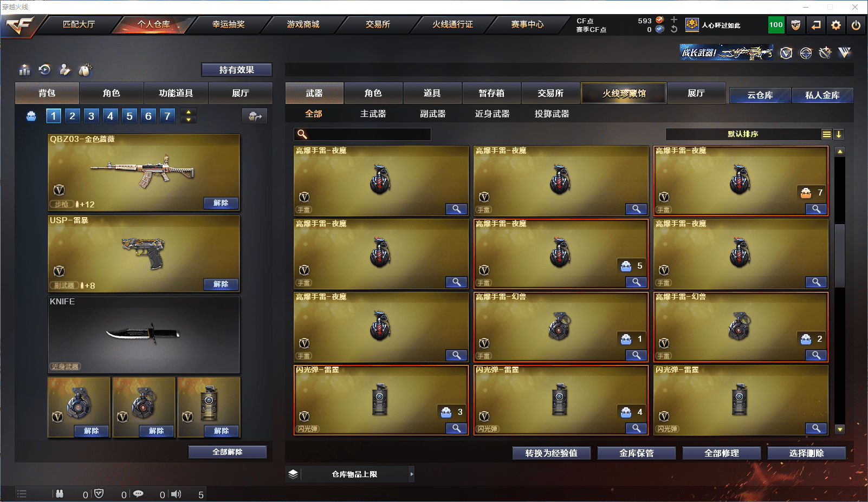Toggle the speaker volume icon in status bar
This screenshot has height=502, width=868.
(x=176, y=494)
